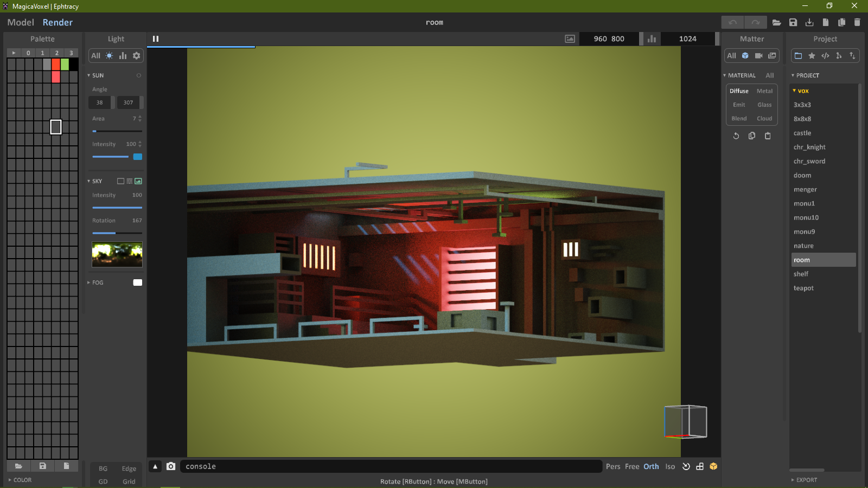Open a project with the open-folder icon
Viewport: 868px width, 488px height.
click(777, 22)
